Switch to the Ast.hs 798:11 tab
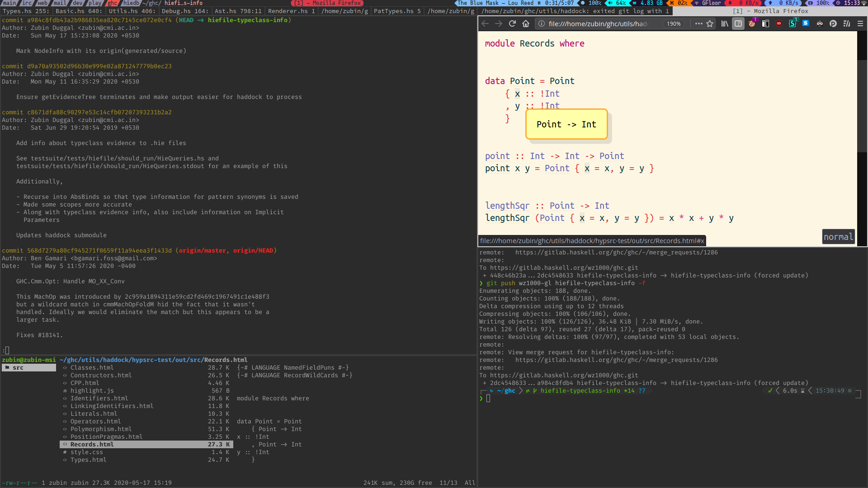Image resolution: width=868 pixels, height=488 pixels. (x=238, y=11)
